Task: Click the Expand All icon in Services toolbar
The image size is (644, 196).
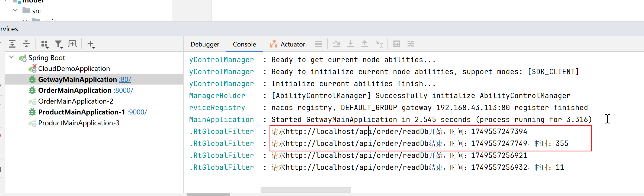Action: (x=12, y=44)
